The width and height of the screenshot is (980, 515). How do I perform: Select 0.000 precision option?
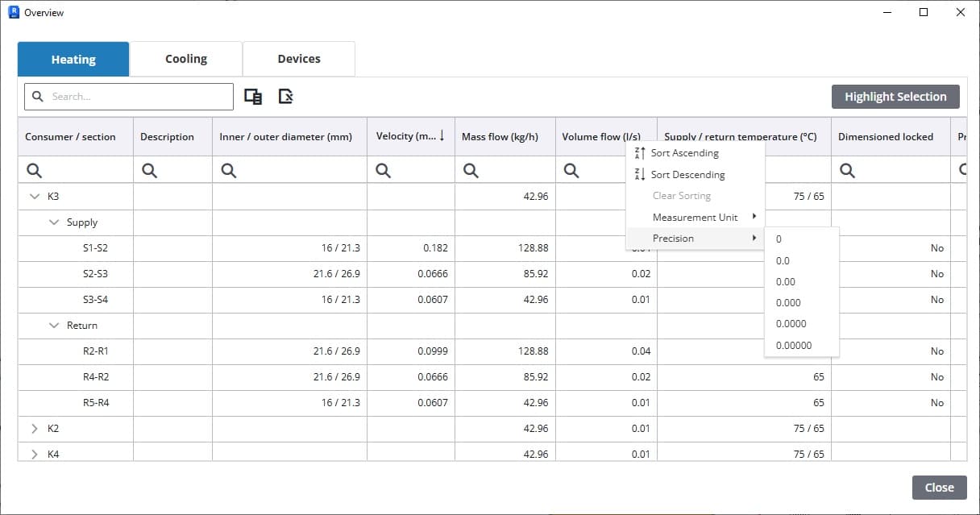point(788,303)
